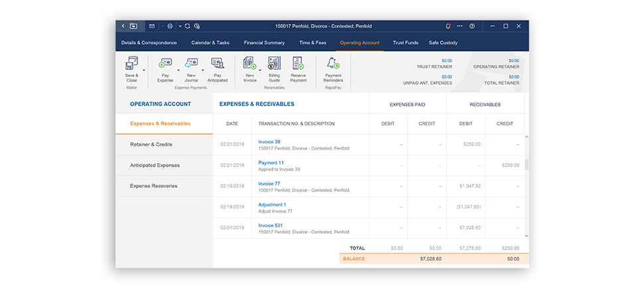This screenshot has height=288, width=644.
Task: Open the Adjustment 1 link
Action: (272, 204)
